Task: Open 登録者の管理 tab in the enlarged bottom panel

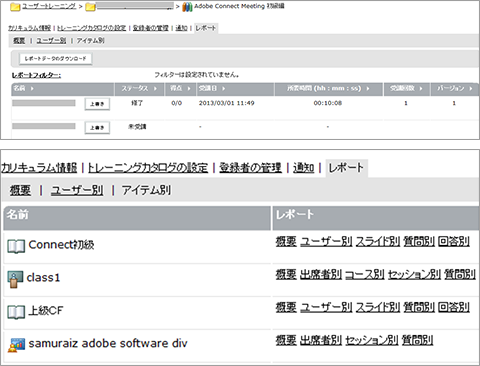Action: pyautogui.click(x=250, y=168)
